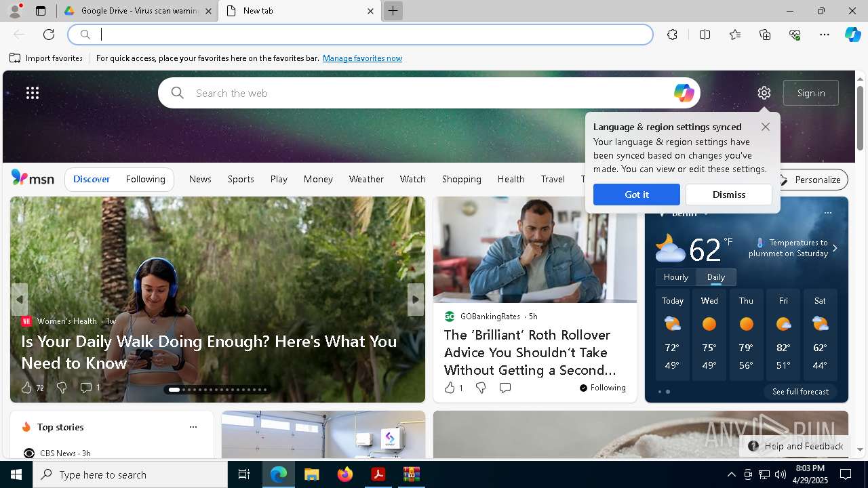Open the Shopping category
The height and width of the screenshot is (488, 868).
point(462,179)
